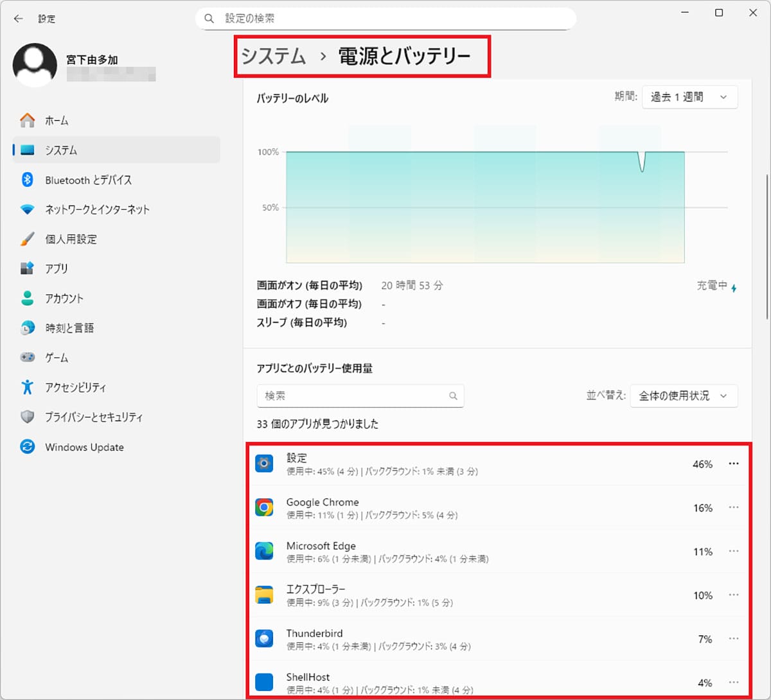Select プライバシーとセキュリティ in the sidebar
771x700 pixels.
pyautogui.click(x=27, y=417)
